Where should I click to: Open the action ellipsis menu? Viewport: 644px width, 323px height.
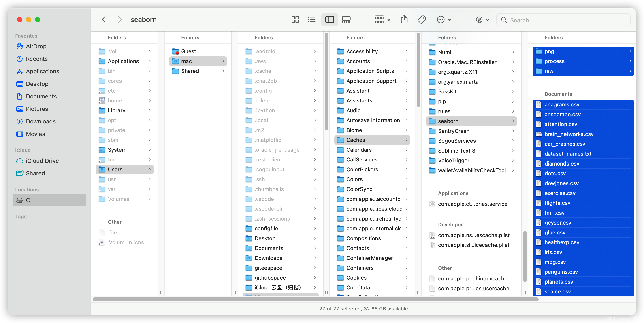pyautogui.click(x=444, y=19)
